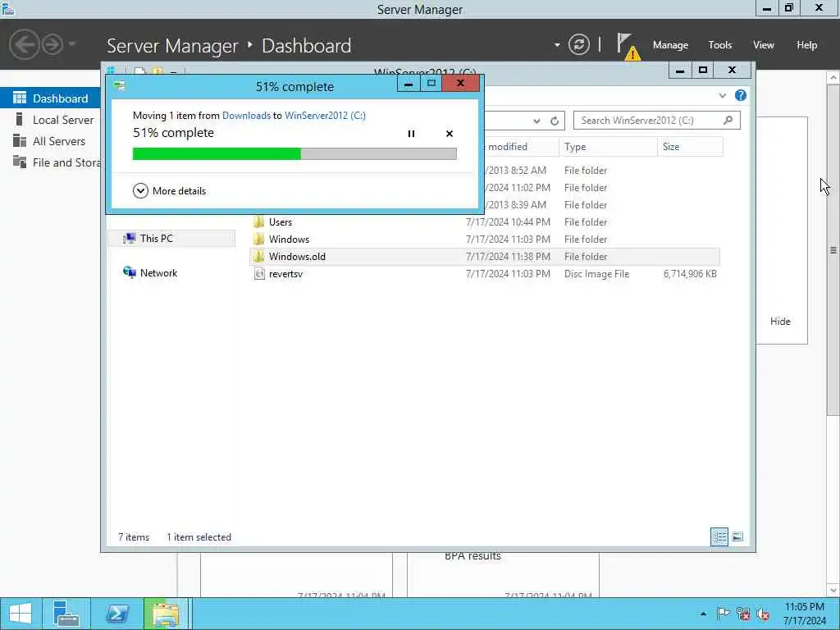
Task: Click the Disc Image File type cell
Action: (x=597, y=274)
